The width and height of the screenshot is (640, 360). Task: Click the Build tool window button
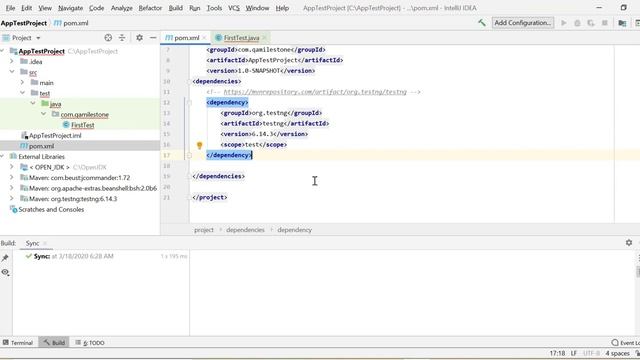[x=54, y=343]
